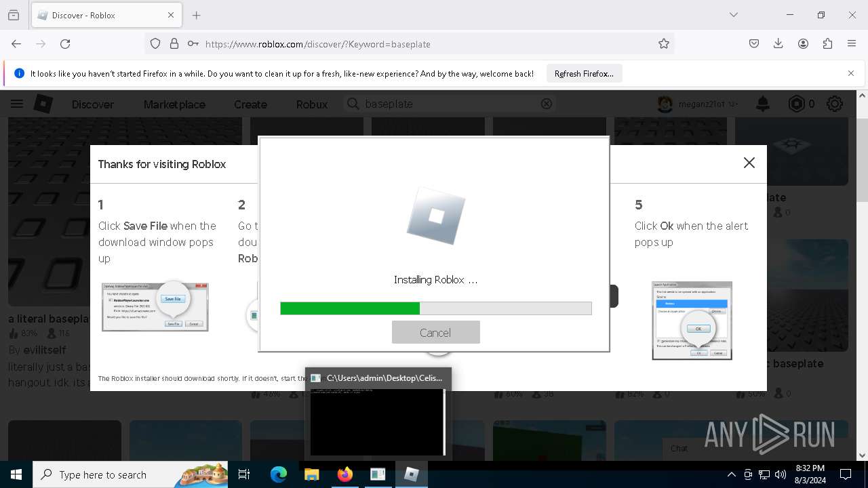Open Firefox View icon in the tab bar
The width and height of the screenshot is (868, 488).
point(14,15)
